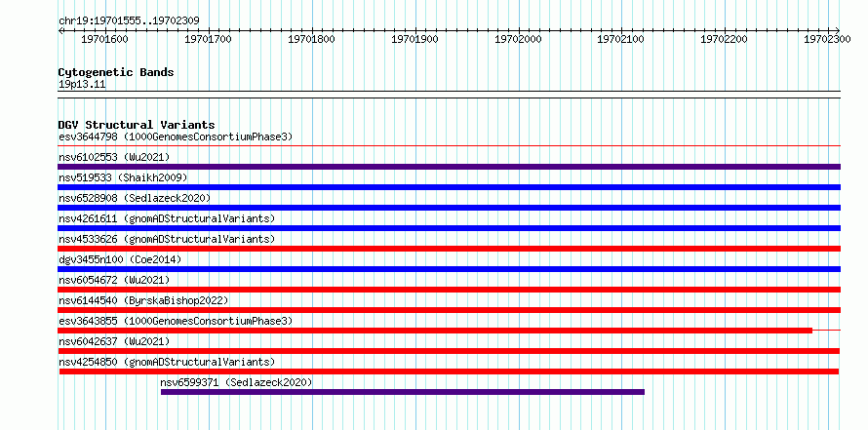This screenshot has height=430, width=868.
Task: Select the red nsv6144540 variant bar
Action: (449, 310)
